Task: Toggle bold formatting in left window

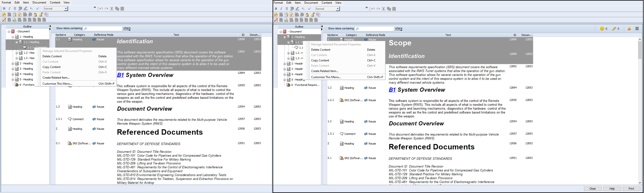Action: pyautogui.click(x=4, y=9)
